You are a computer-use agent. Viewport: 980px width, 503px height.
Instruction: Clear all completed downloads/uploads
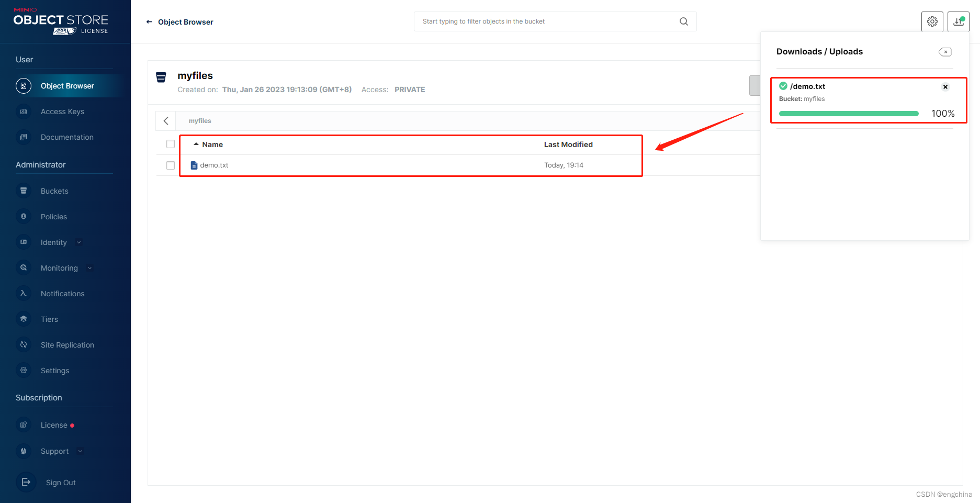point(945,52)
